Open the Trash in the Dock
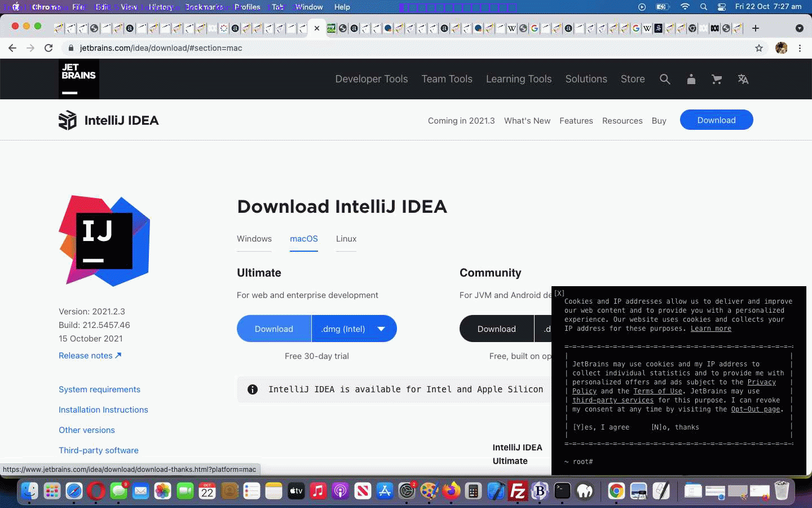Image resolution: width=812 pixels, height=508 pixels. 782,491
